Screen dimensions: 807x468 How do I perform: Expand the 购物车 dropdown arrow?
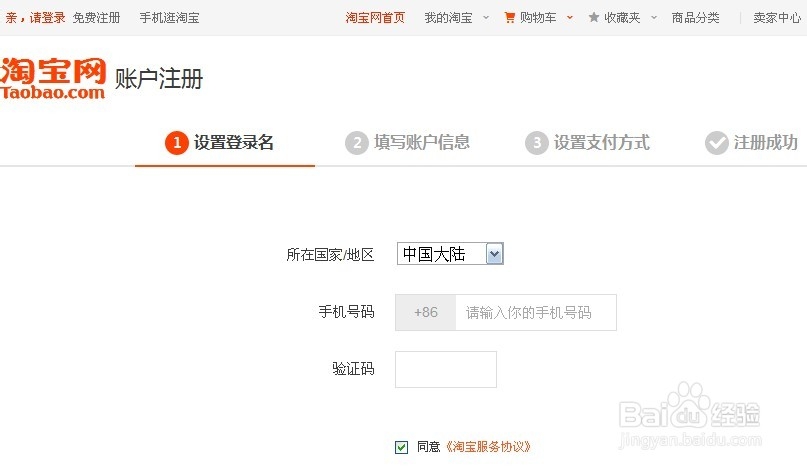coord(570,17)
